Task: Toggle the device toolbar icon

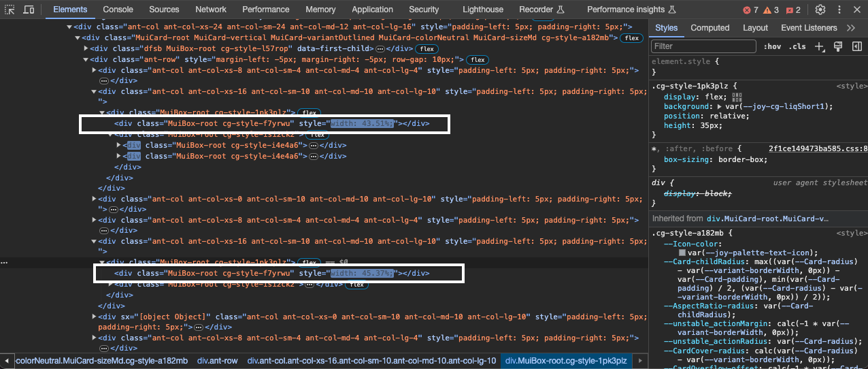Action: tap(29, 10)
